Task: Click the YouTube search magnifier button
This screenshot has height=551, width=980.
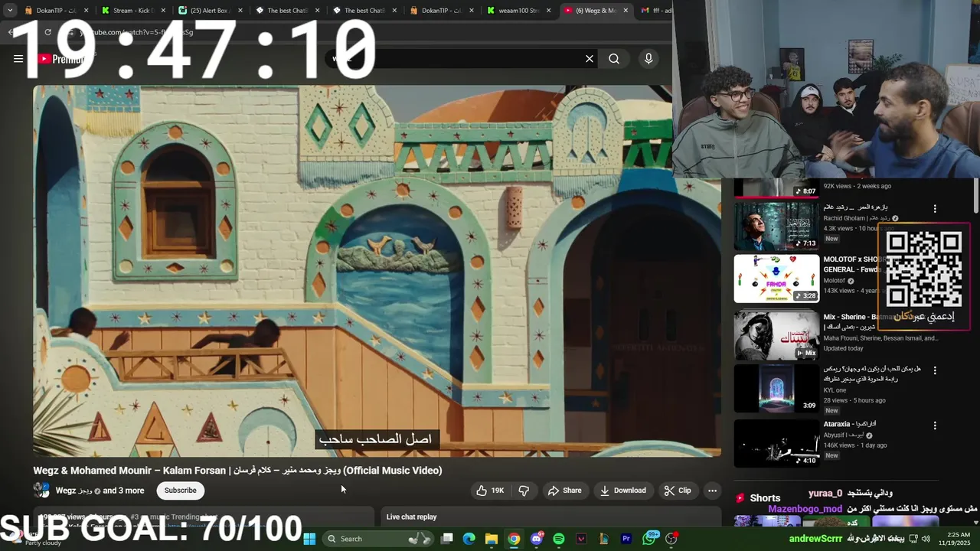Action: tap(614, 59)
